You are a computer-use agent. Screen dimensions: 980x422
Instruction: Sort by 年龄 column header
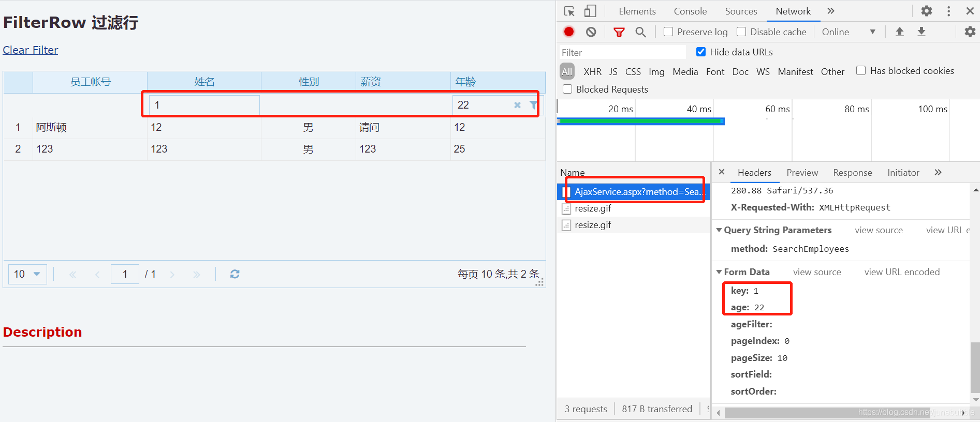pos(498,82)
